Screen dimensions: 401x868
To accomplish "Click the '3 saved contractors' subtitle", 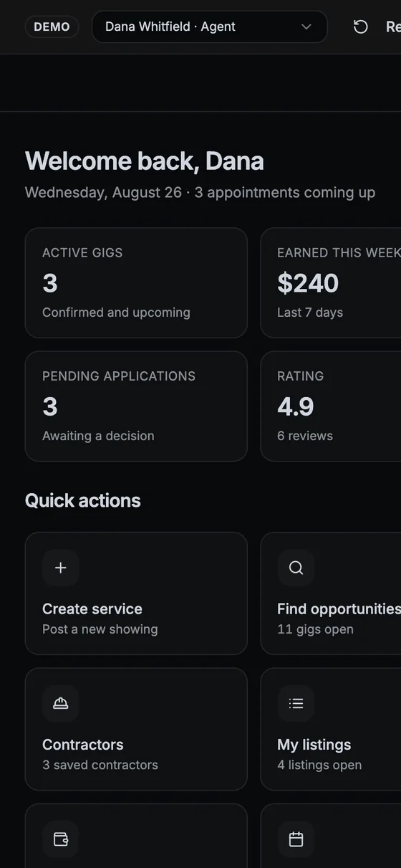I will [100, 765].
